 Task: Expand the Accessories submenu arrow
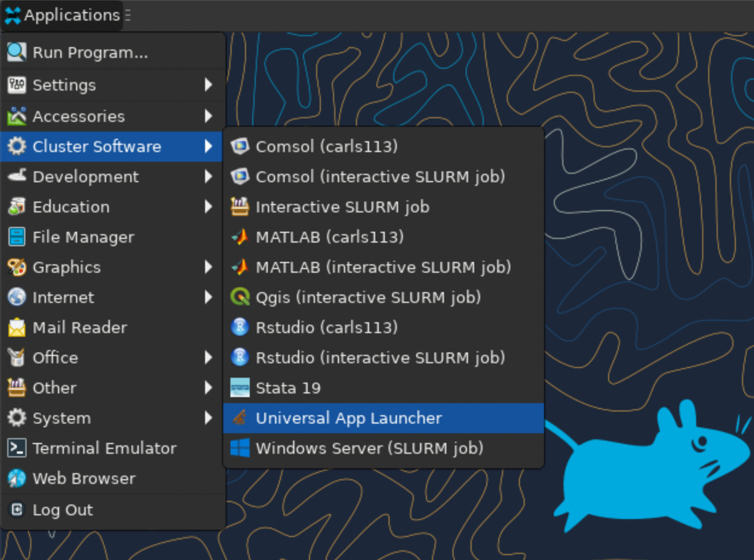click(x=209, y=116)
